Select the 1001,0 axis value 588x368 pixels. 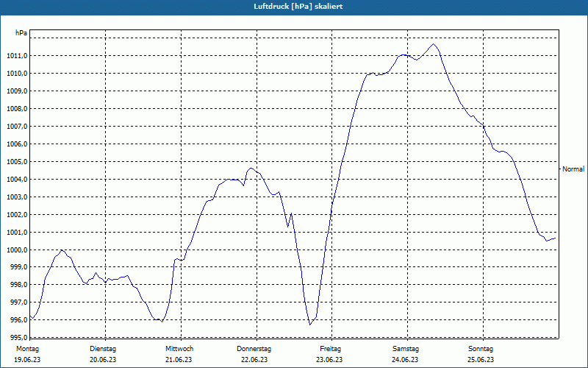point(17,233)
